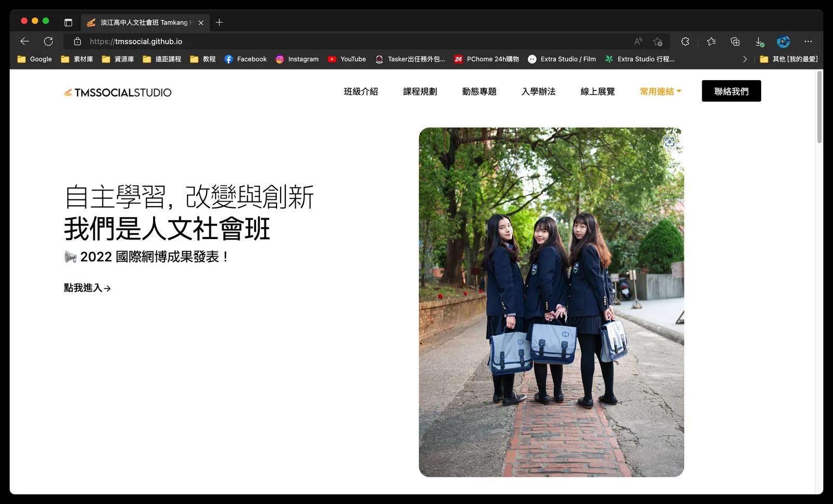The height and width of the screenshot is (504, 833).
Task: Open the browser extensions puzzle icon
Action: tap(685, 41)
